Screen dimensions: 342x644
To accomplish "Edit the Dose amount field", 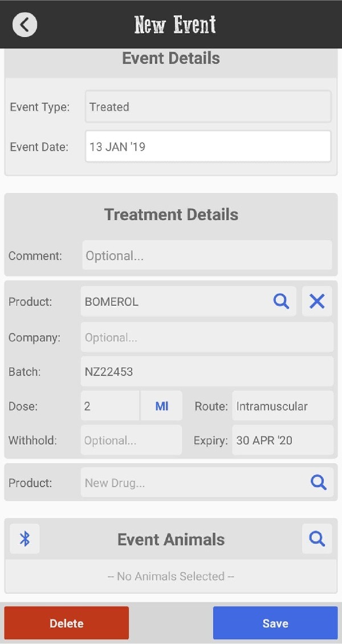I will pyautogui.click(x=110, y=406).
